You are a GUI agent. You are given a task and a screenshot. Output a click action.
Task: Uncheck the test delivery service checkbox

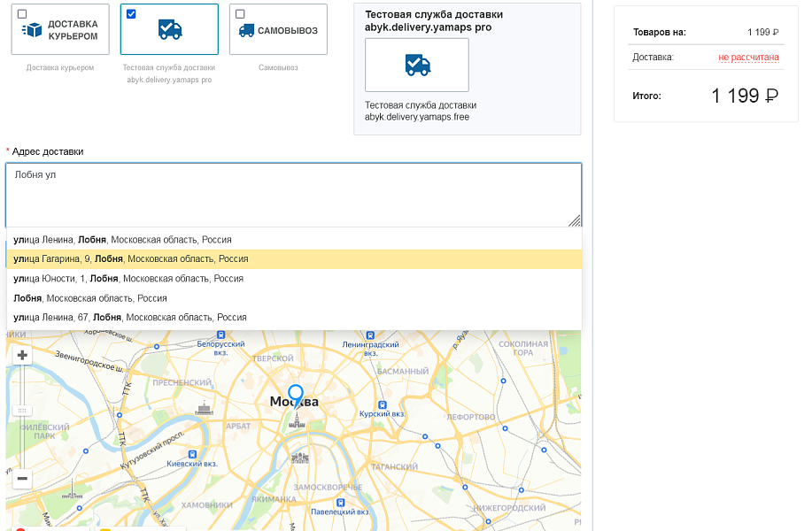pos(131,14)
